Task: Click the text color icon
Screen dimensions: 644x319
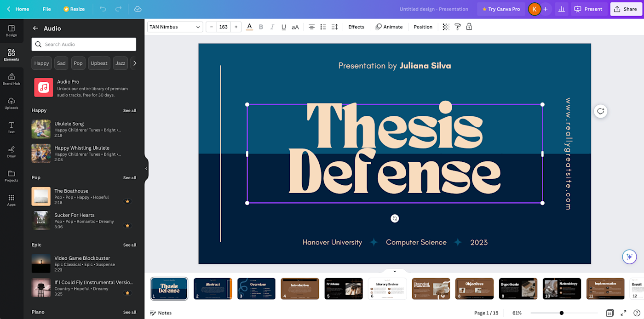Action: (x=249, y=27)
